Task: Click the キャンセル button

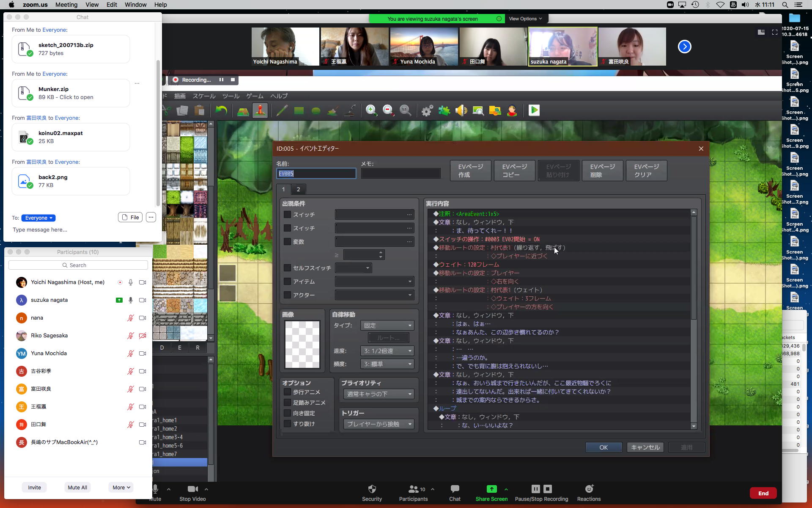Action: click(x=645, y=447)
